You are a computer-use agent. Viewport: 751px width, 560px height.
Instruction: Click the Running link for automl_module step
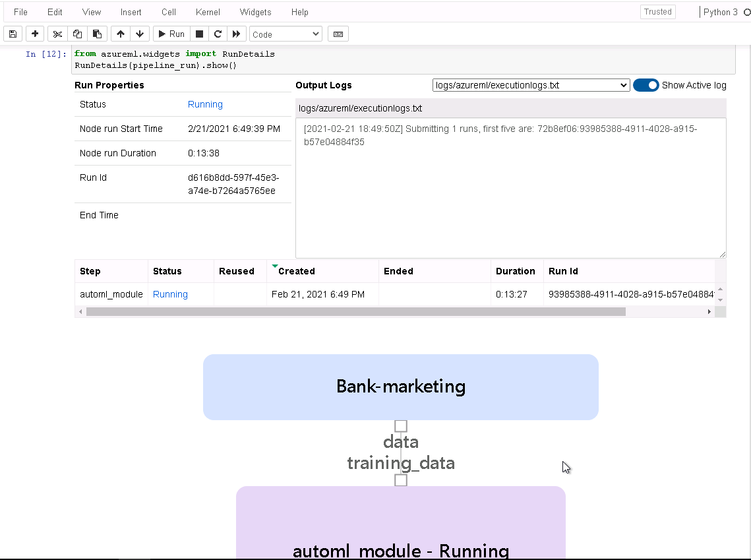click(x=170, y=294)
